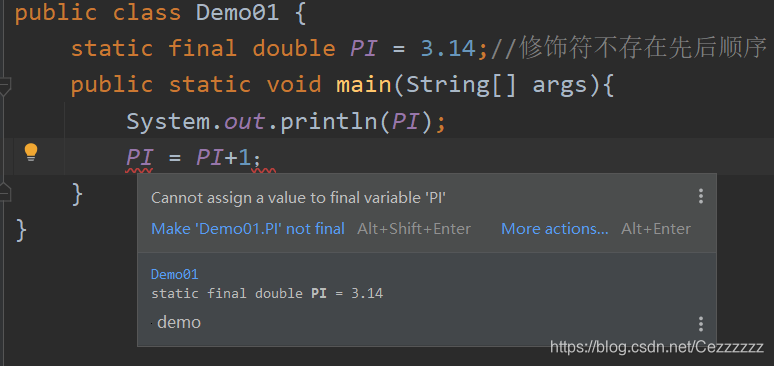The height and width of the screenshot is (366, 774).
Task: Collapse the main method fold marker in gutter
Action: click(4, 85)
